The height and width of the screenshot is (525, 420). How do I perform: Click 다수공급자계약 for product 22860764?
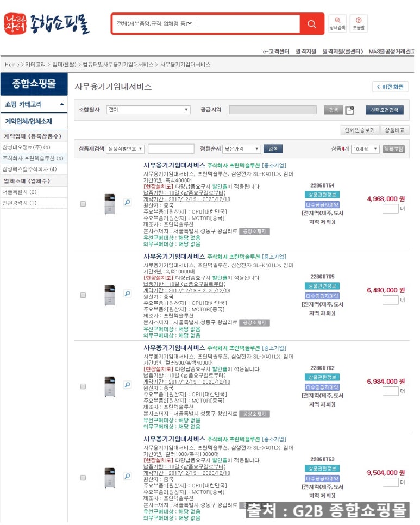(x=322, y=204)
